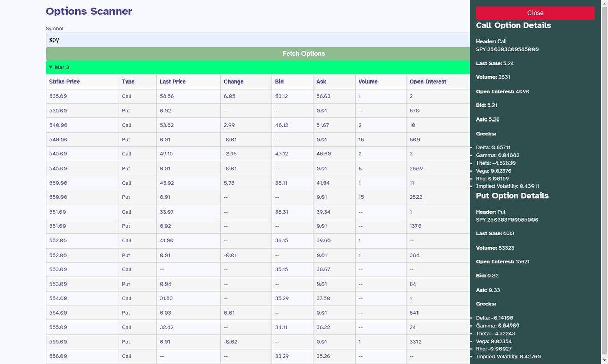Select last price 31.83 for 554.00 Call
608x364 pixels.
pyautogui.click(x=167, y=298)
